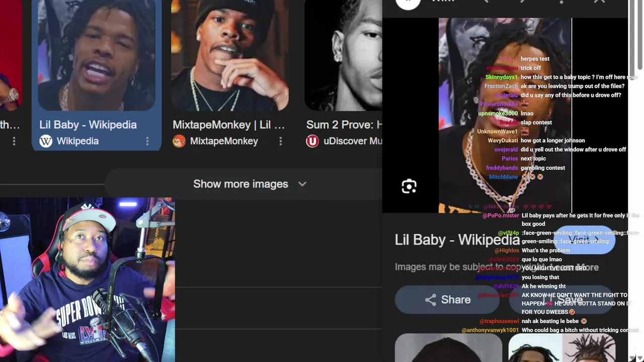The height and width of the screenshot is (362, 644).
Task: Select the Lil Baby - Wikipedia image thumbnail
Action: (x=97, y=55)
